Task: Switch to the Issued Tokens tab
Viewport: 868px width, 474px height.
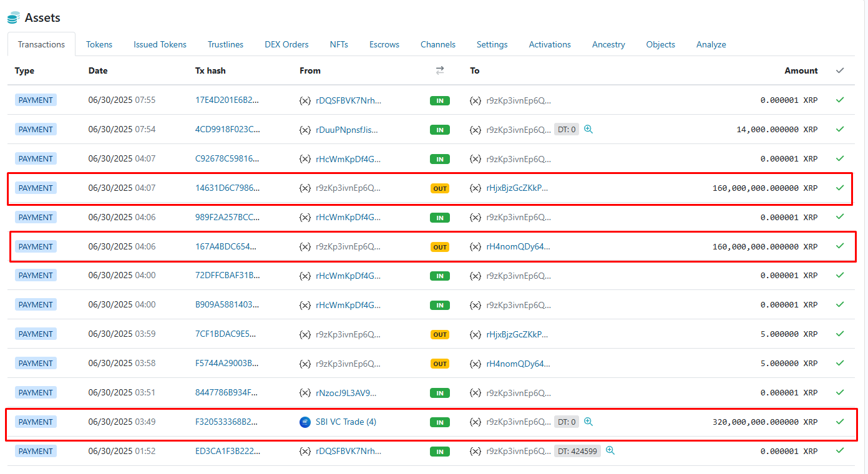Action: [160, 44]
